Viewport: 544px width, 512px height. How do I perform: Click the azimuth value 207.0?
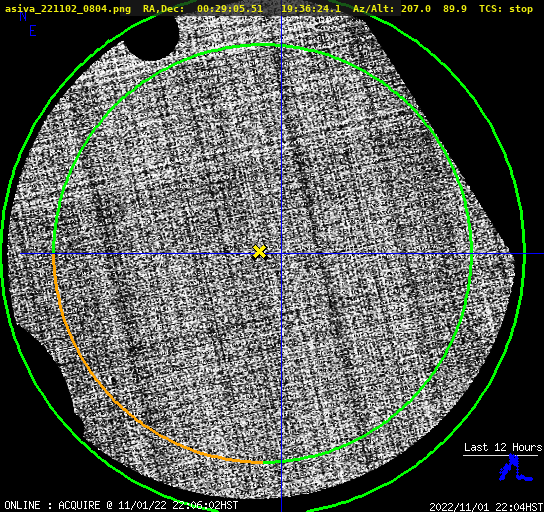tap(416, 9)
